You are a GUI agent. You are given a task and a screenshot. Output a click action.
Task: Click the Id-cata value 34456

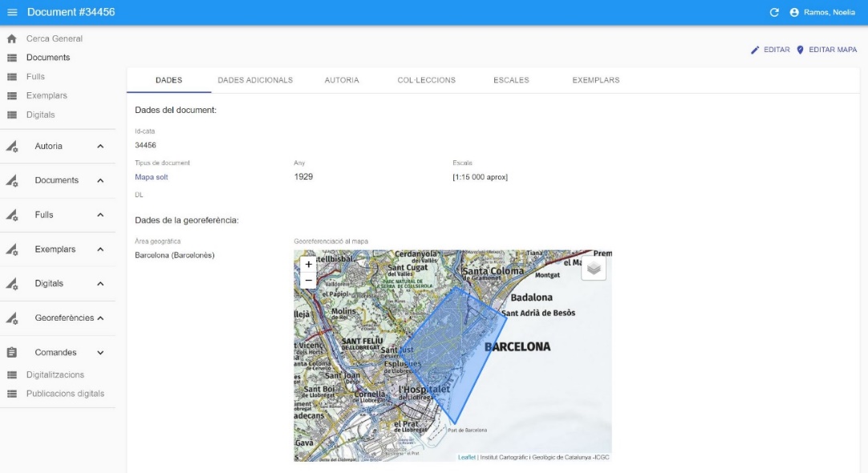145,145
